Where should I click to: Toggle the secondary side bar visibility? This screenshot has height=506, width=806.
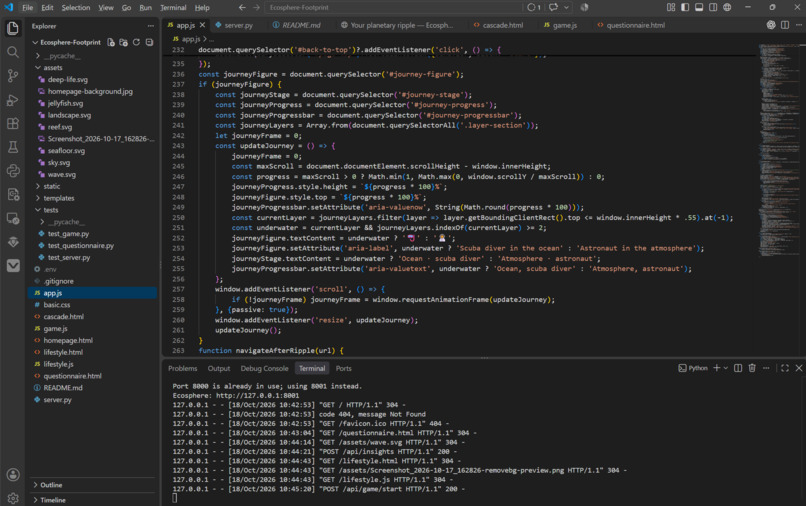[713, 7]
